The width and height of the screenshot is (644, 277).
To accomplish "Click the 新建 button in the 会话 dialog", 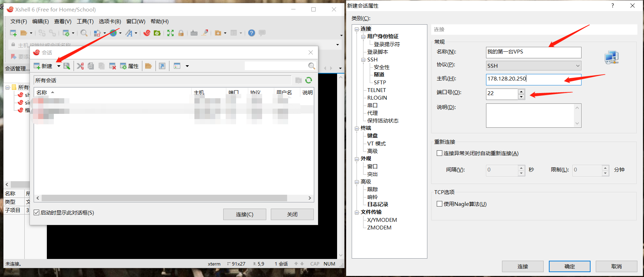I will [43, 66].
